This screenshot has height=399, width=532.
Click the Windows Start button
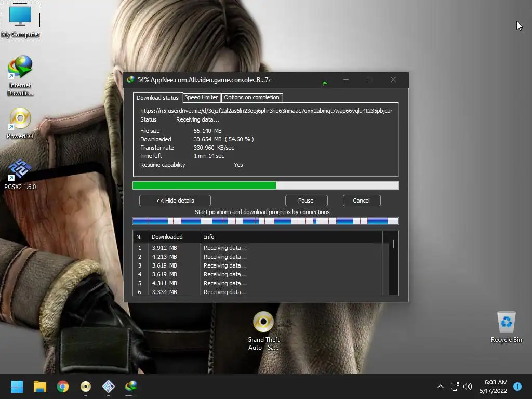[17, 387]
